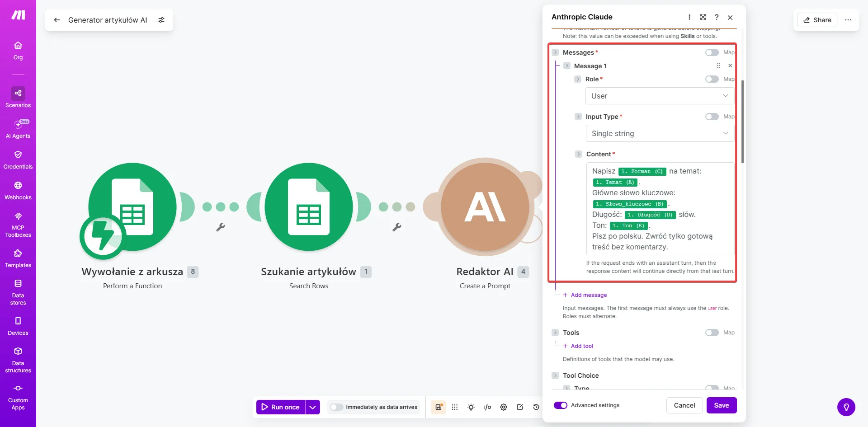Image resolution: width=868 pixels, height=427 pixels.
Task: Open Credentials in the sidebar
Action: point(18,160)
